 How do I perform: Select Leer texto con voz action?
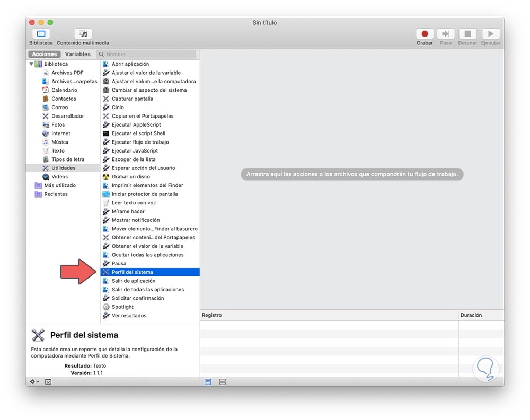click(x=150, y=203)
